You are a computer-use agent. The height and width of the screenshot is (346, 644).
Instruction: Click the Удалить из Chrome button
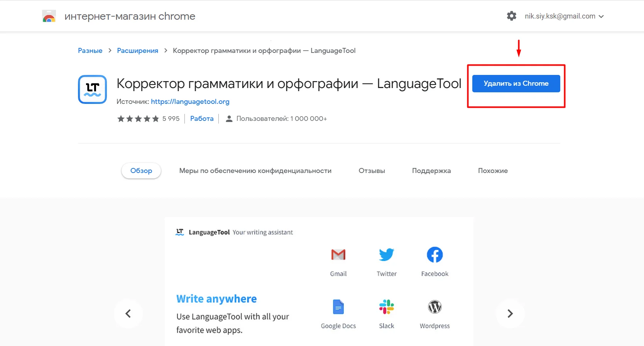516,83
